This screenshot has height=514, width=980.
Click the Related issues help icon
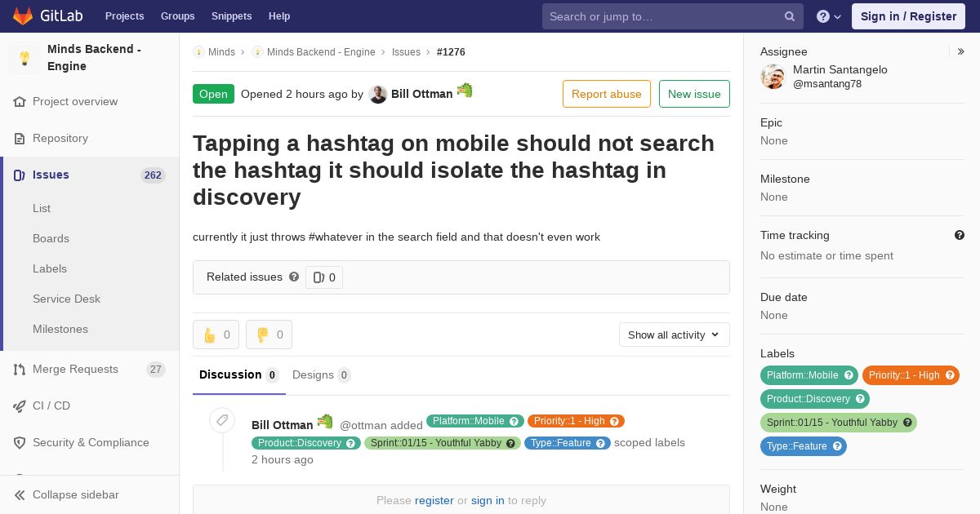pos(294,277)
